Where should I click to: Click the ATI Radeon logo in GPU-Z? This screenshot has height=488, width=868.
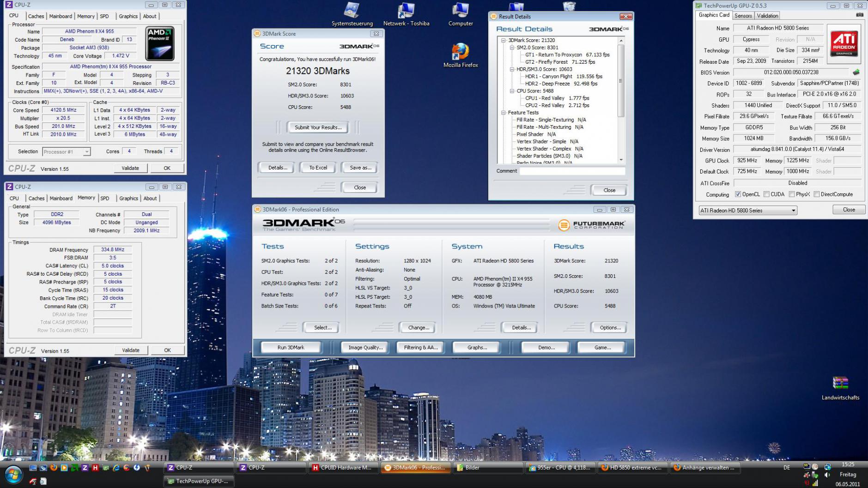[844, 44]
